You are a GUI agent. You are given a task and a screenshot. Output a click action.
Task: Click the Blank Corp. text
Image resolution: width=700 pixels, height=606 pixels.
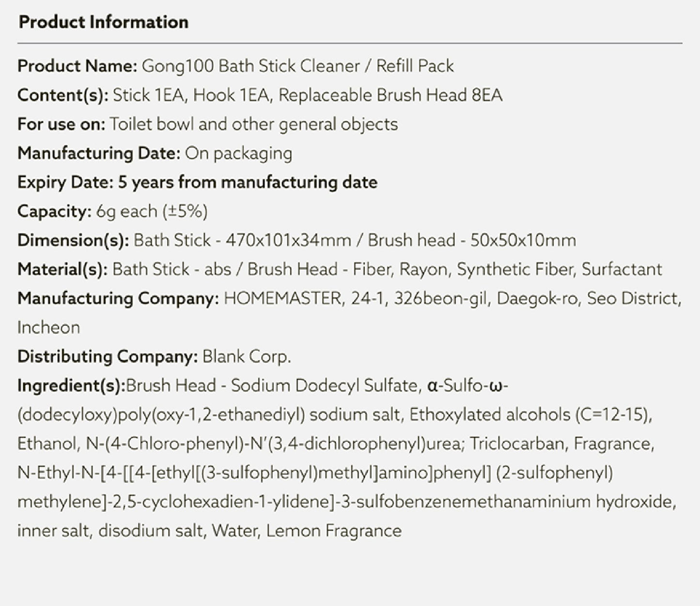coord(247,357)
